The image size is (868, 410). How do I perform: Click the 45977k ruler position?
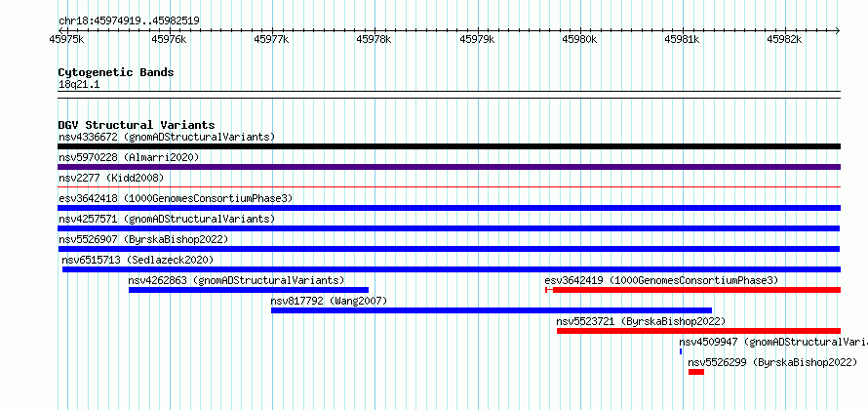271,39
